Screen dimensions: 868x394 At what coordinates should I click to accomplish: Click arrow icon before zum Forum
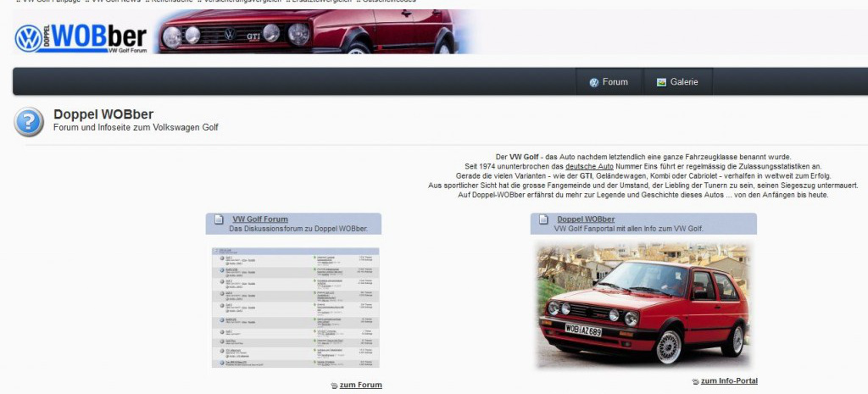(334, 386)
